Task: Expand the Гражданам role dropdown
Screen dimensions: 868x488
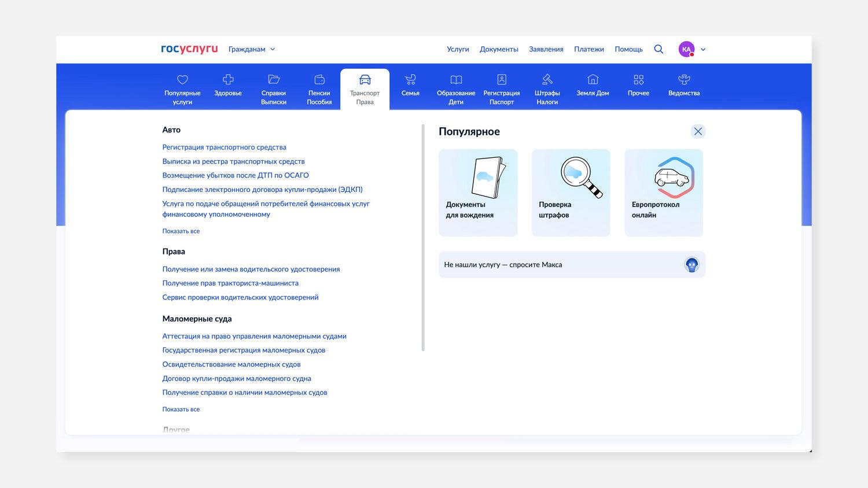Action: pos(252,49)
